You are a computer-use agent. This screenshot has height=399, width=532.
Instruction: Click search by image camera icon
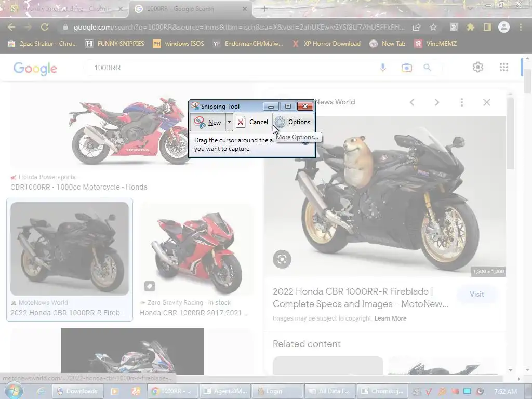406,68
